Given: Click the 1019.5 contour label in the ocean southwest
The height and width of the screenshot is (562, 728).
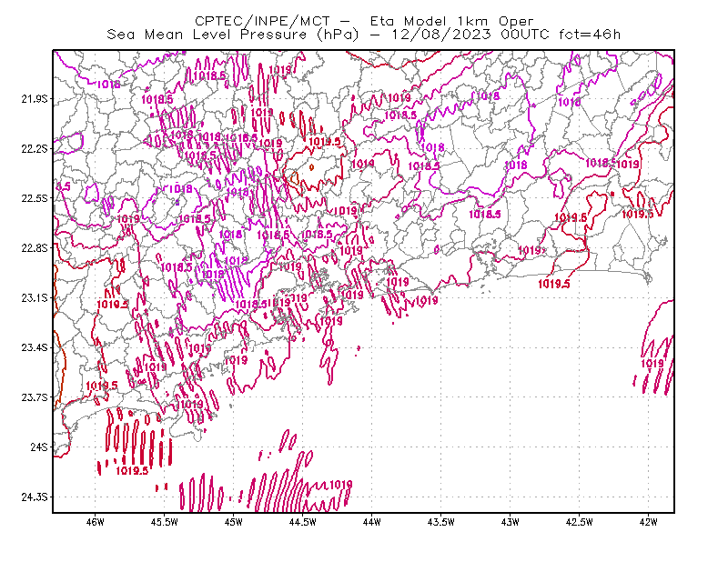Looking at the screenshot, I should point(132,470).
